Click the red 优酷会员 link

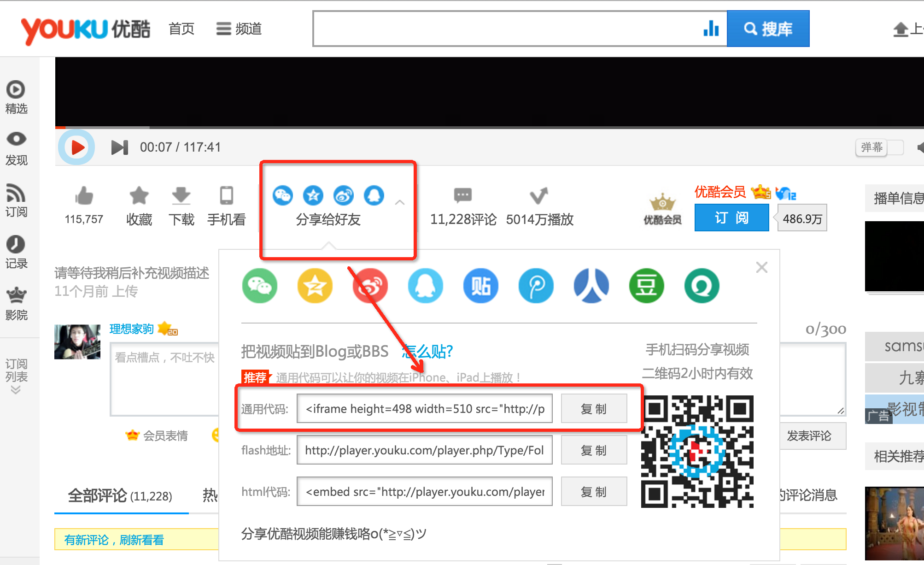point(720,192)
